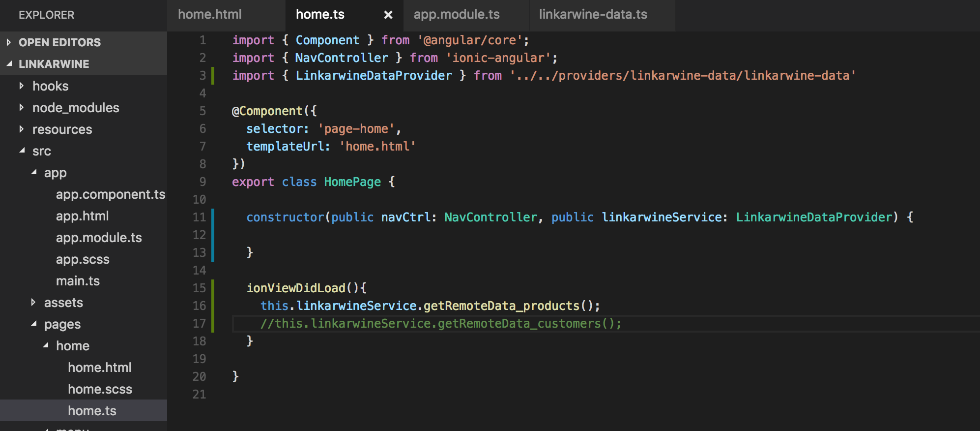The width and height of the screenshot is (980, 431).
Task: Click the @Component decorator text
Action: [267, 111]
